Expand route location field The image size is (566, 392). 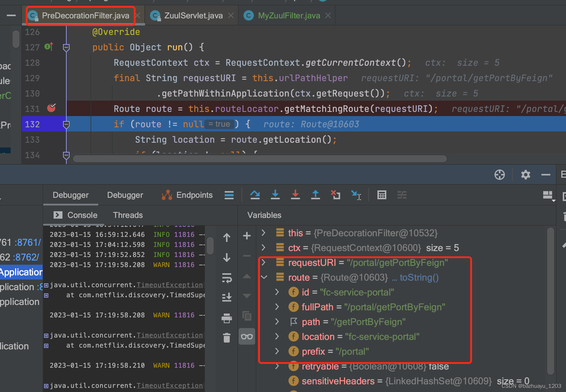coord(277,336)
